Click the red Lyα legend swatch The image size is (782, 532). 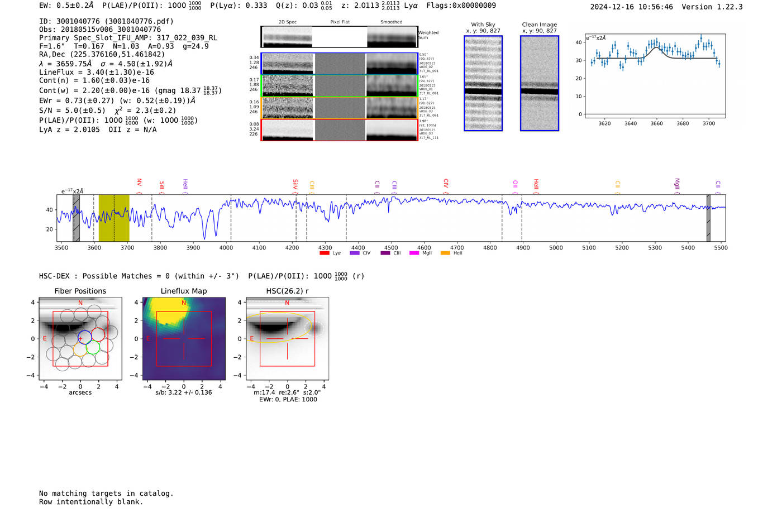(x=324, y=253)
